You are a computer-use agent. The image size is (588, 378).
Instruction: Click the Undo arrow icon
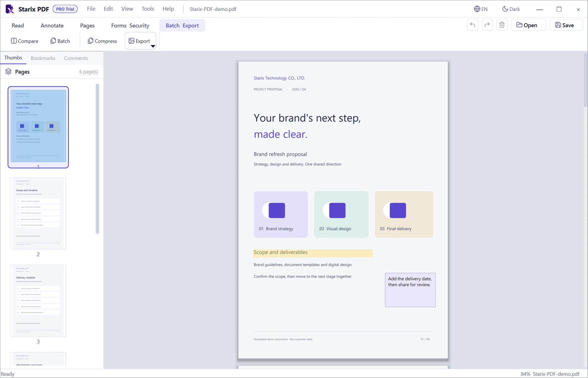pos(473,25)
